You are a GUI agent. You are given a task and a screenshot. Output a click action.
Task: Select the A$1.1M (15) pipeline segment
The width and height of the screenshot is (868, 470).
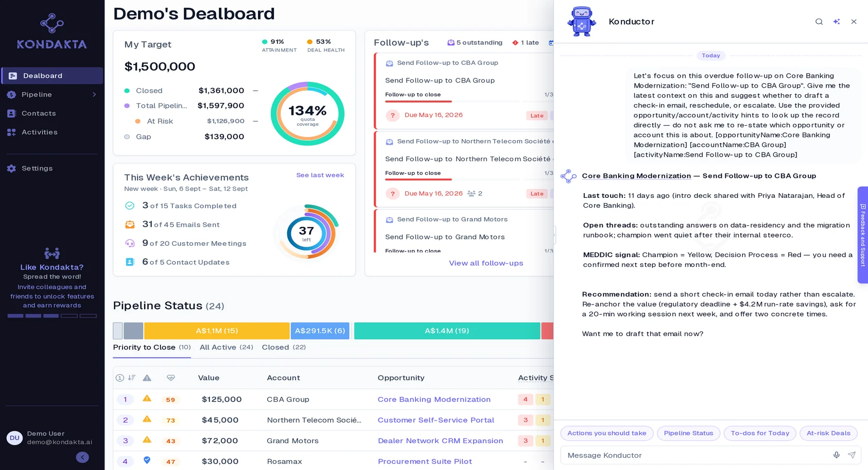tap(217, 331)
